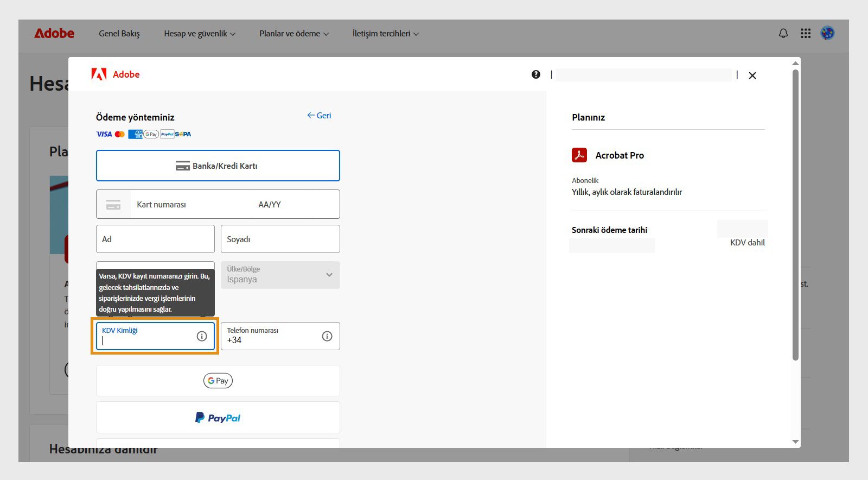The height and width of the screenshot is (480, 868).
Task: Click the Mastercard logo
Action: [x=120, y=134]
